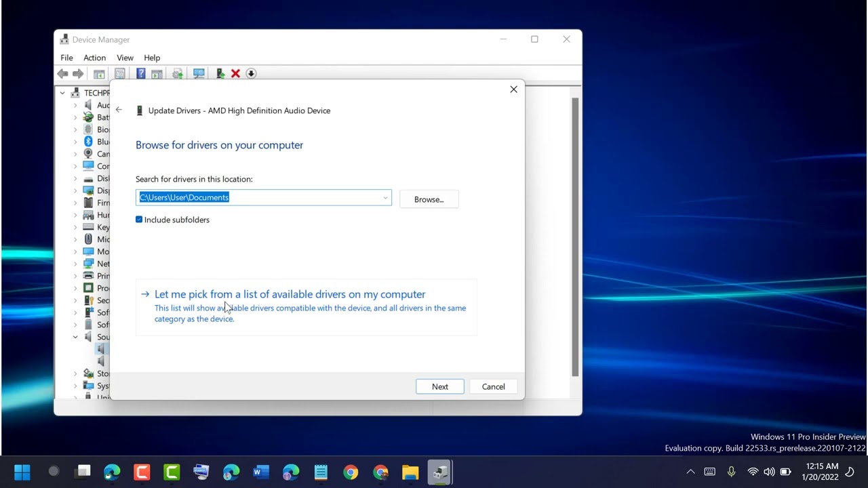Viewport: 868px width, 488px height.
Task: Select the Cameras webcam icon in tree
Action: point(88,154)
